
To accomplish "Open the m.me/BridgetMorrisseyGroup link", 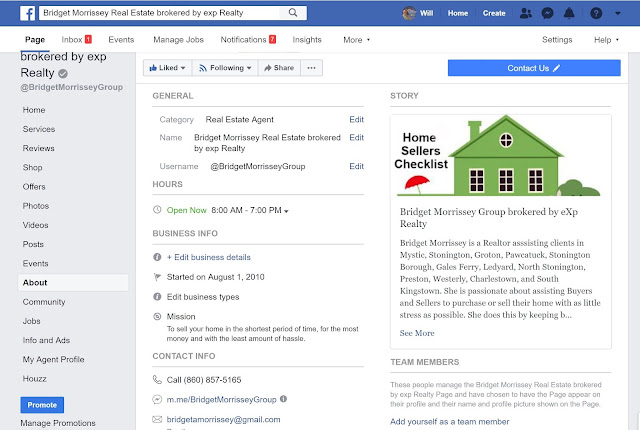I will click(x=221, y=399).
